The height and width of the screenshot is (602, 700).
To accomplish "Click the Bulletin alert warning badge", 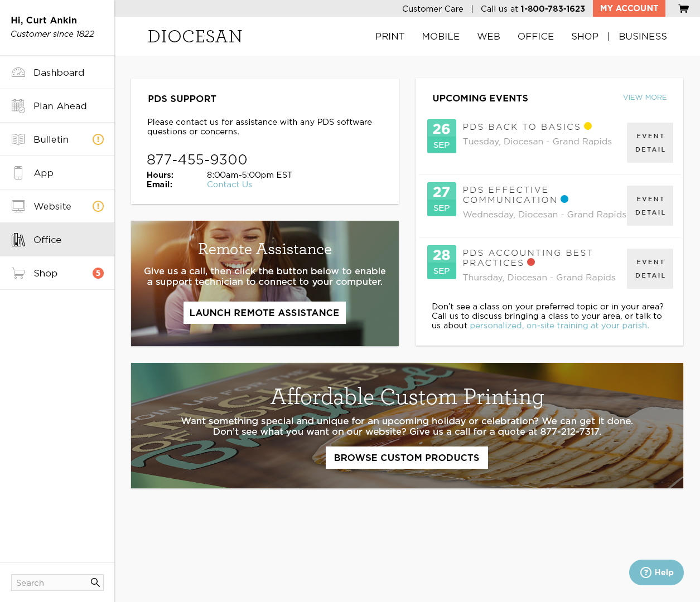I will (98, 139).
